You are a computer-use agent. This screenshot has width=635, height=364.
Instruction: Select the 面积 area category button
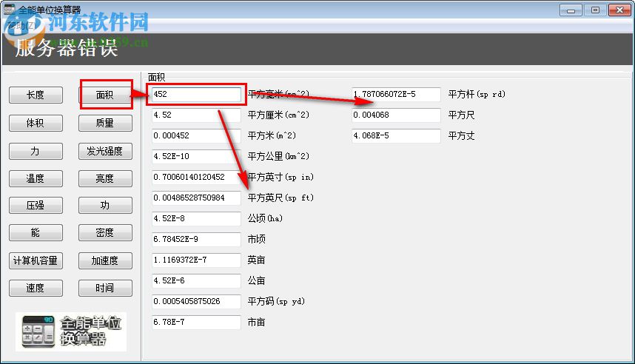pos(105,95)
